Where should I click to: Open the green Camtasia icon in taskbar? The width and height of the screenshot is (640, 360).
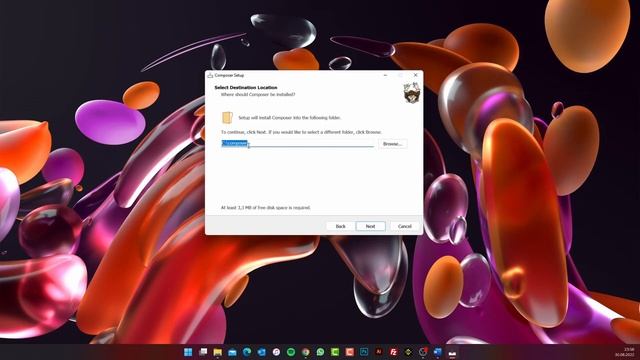(335, 352)
